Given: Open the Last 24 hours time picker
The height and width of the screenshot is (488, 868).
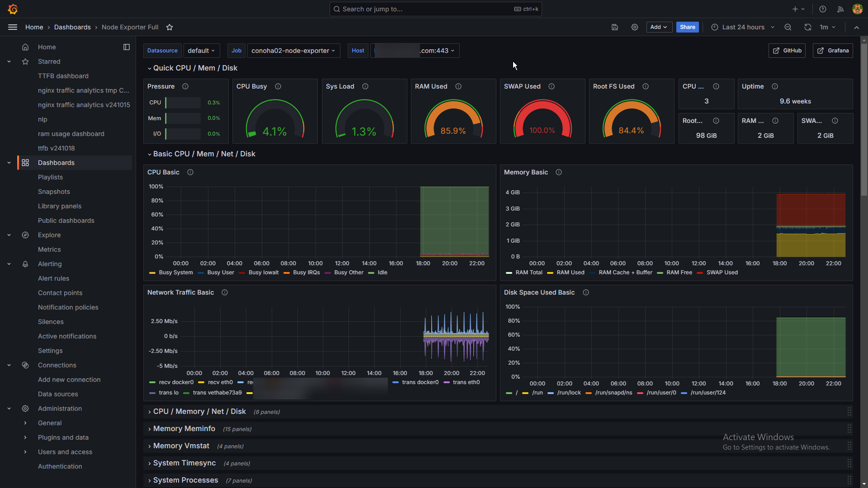Looking at the screenshot, I should coord(743,27).
